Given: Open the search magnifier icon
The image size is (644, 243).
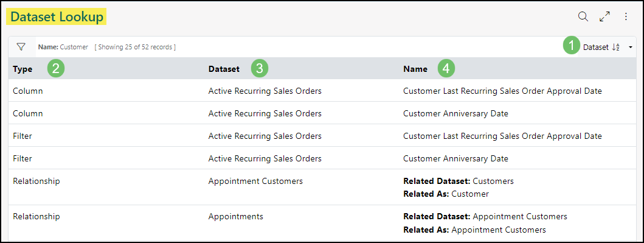Looking at the screenshot, I should click(x=583, y=17).
